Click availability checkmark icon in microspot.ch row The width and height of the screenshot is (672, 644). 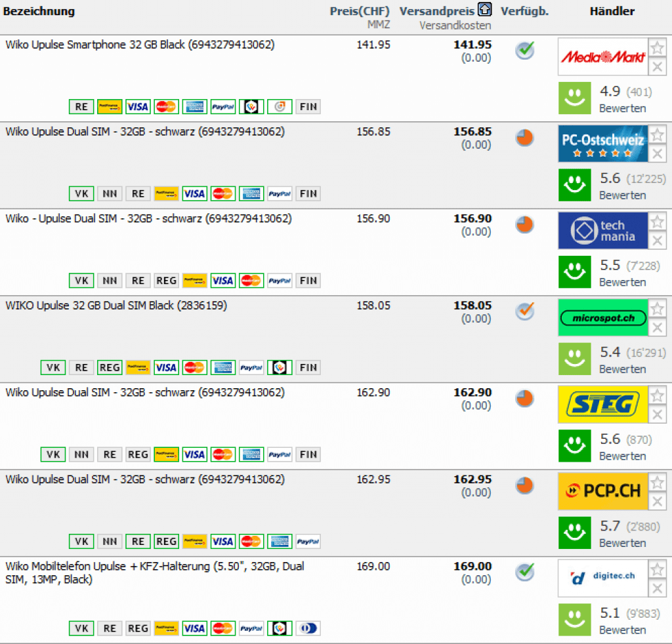click(x=524, y=311)
